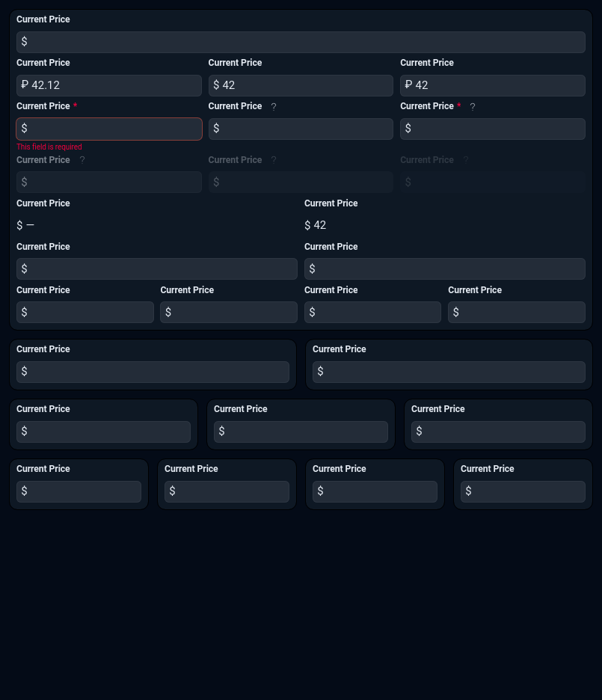Image resolution: width=602 pixels, height=700 pixels.
Task: Click the 'This field is required' error message
Action: (49, 147)
